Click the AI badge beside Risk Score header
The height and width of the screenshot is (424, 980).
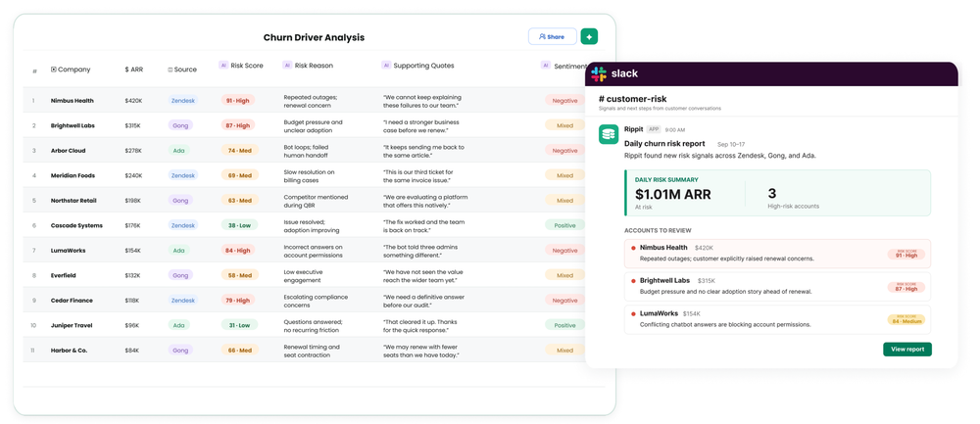tap(223, 65)
